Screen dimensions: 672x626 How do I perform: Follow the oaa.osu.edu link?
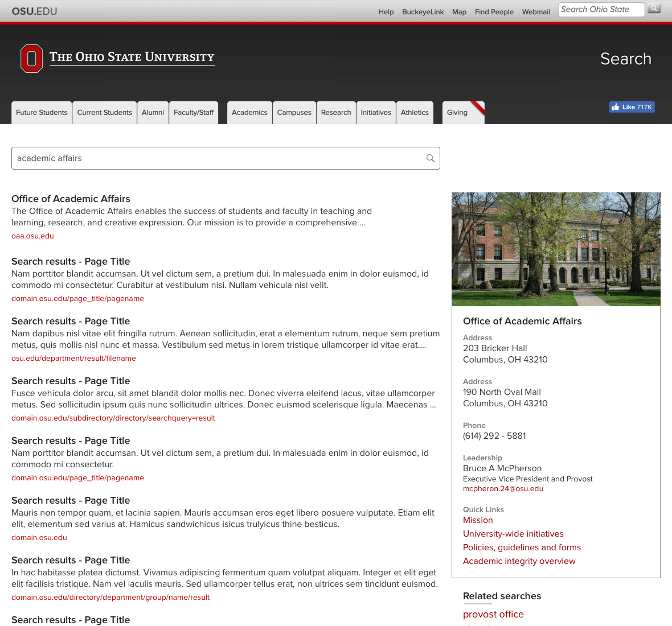(32, 236)
